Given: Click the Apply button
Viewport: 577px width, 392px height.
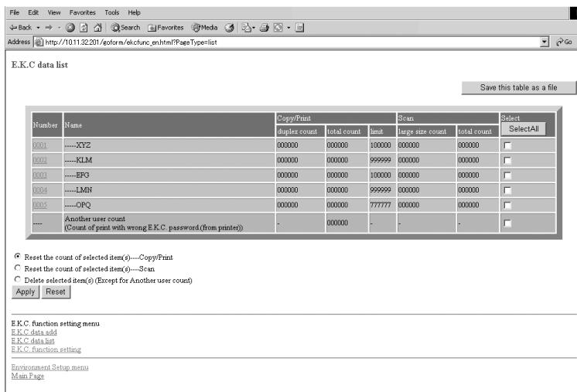Looking at the screenshot, I should pyautogui.click(x=26, y=292).
